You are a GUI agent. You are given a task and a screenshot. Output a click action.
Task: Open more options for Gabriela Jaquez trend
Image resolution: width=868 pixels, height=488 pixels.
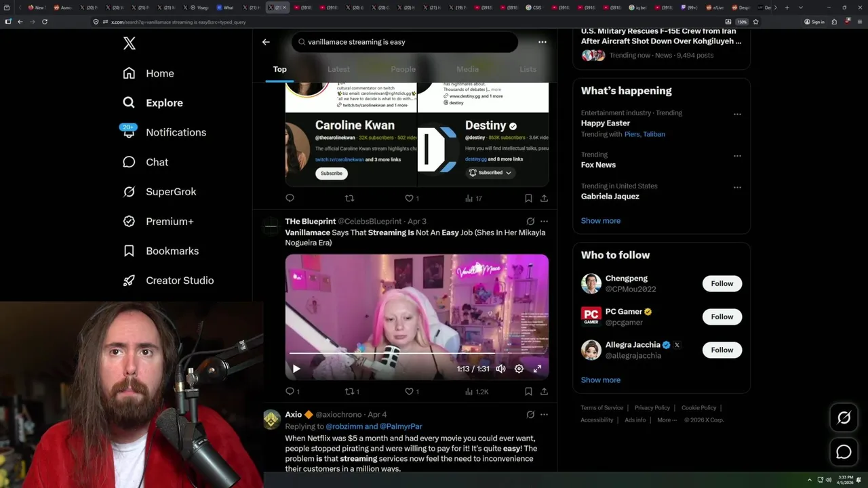click(737, 188)
